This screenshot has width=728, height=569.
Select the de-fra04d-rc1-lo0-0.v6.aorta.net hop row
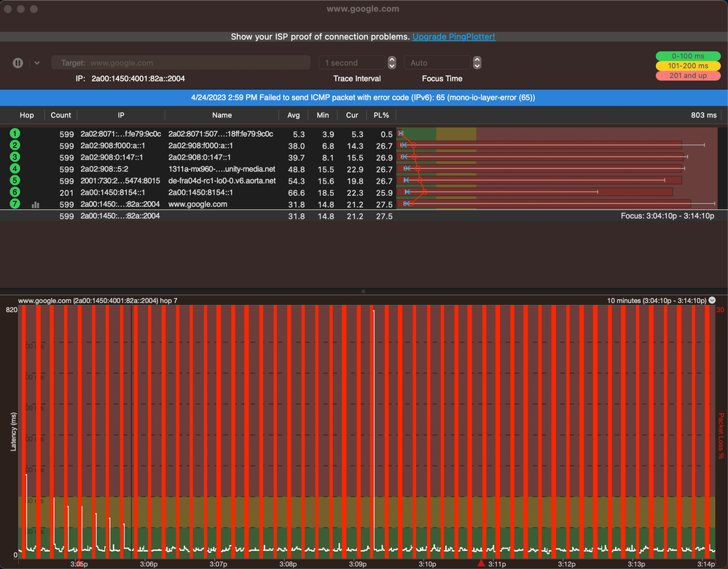coord(222,181)
